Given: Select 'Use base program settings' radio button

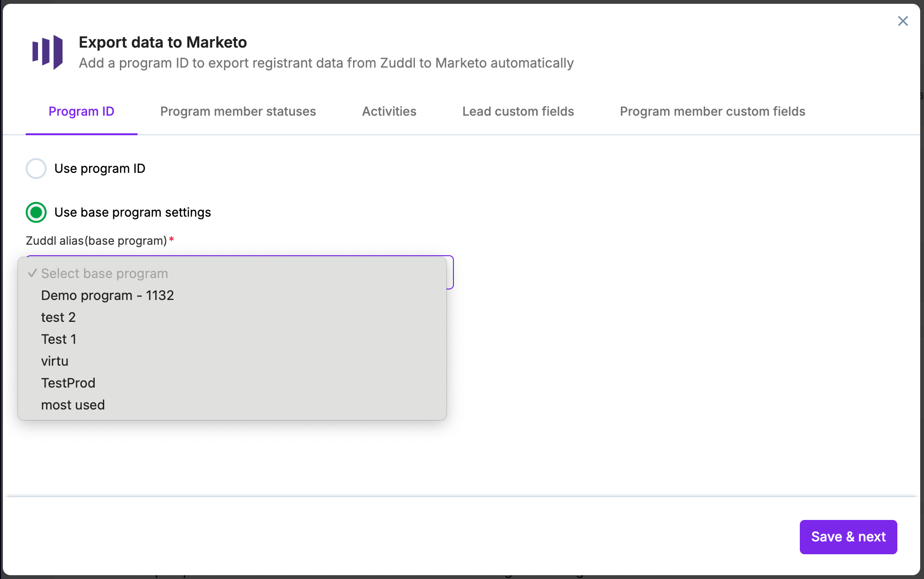Looking at the screenshot, I should pos(36,212).
